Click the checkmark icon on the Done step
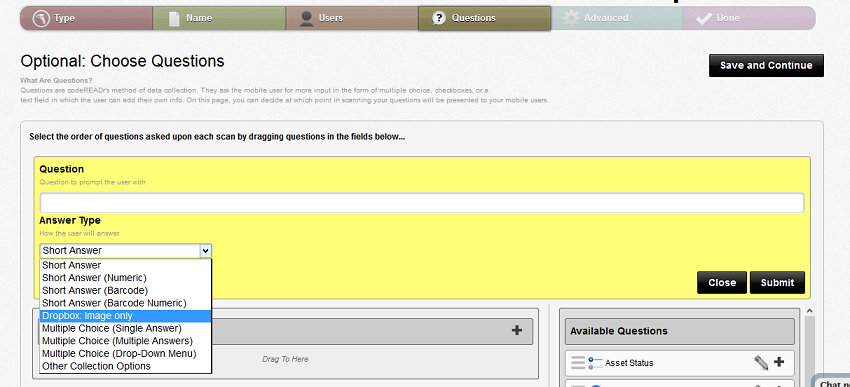The height and width of the screenshot is (387, 850). click(x=704, y=19)
